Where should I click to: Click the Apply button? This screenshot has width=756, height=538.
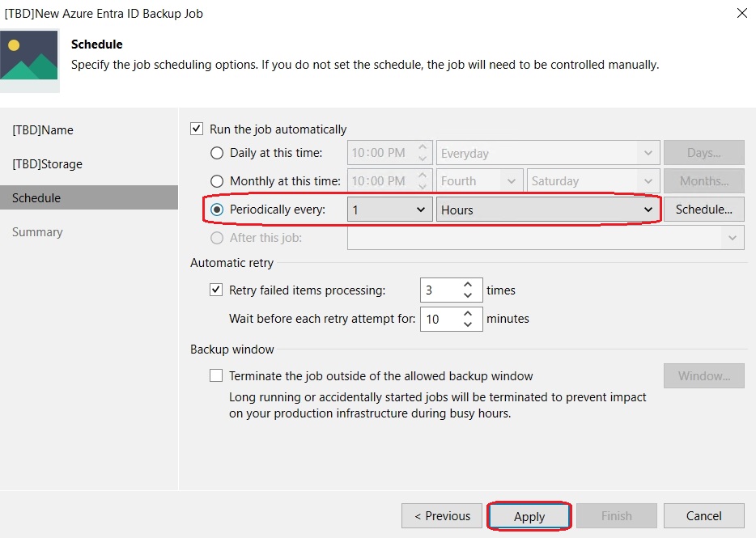[529, 516]
